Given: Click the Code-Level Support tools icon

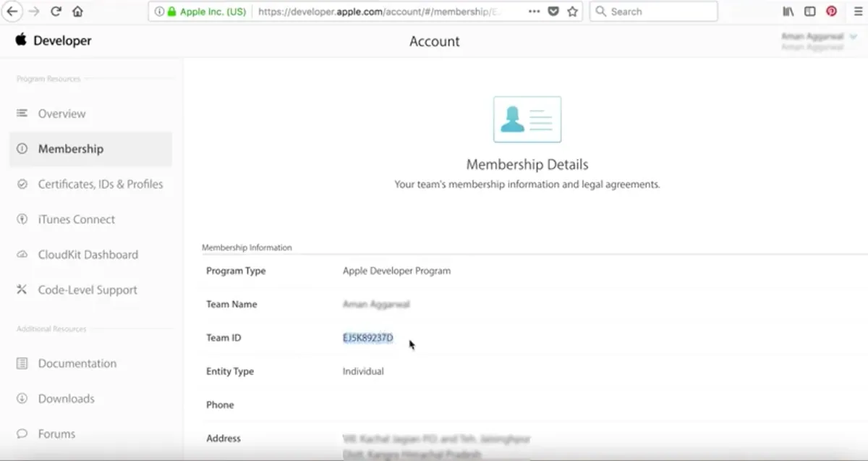Looking at the screenshot, I should coord(22,289).
